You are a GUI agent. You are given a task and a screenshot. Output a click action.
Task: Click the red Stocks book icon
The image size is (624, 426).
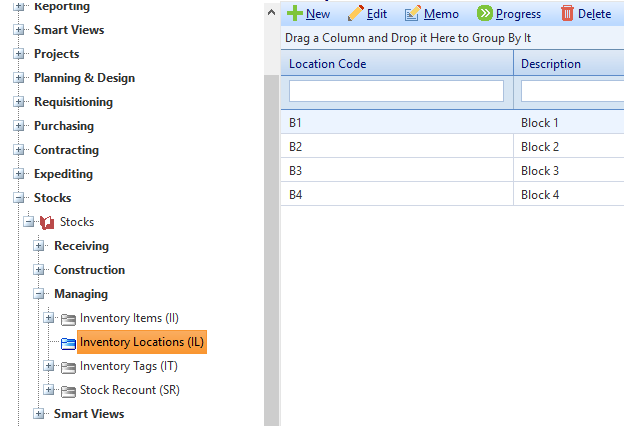(47, 222)
